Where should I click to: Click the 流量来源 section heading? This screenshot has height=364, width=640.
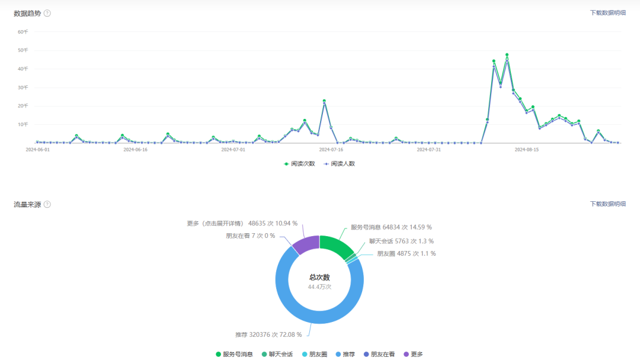(x=27, y=204)
